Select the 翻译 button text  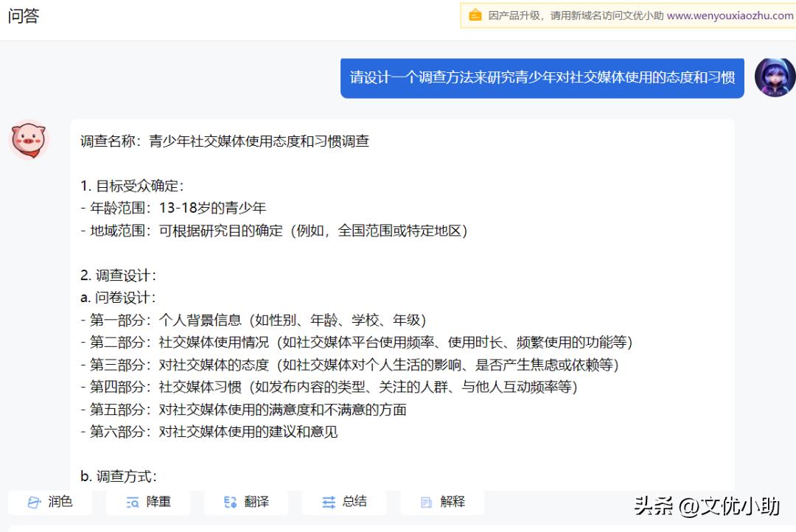(256, 502)
